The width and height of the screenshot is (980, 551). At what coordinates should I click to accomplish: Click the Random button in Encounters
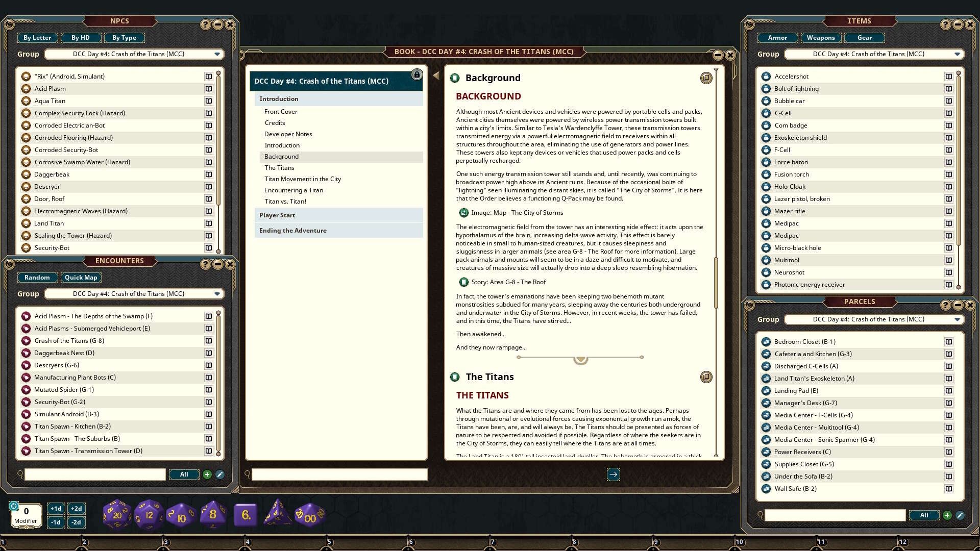37,277
